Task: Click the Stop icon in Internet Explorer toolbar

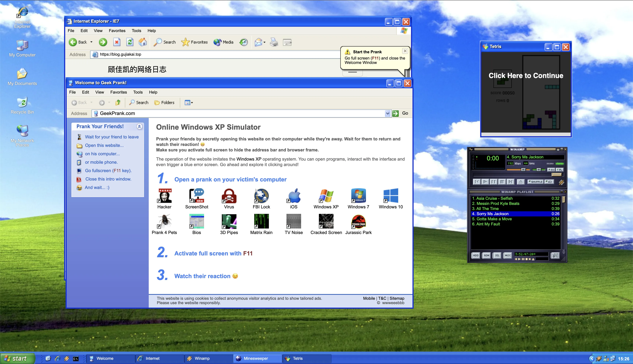Action: [117, 42]
